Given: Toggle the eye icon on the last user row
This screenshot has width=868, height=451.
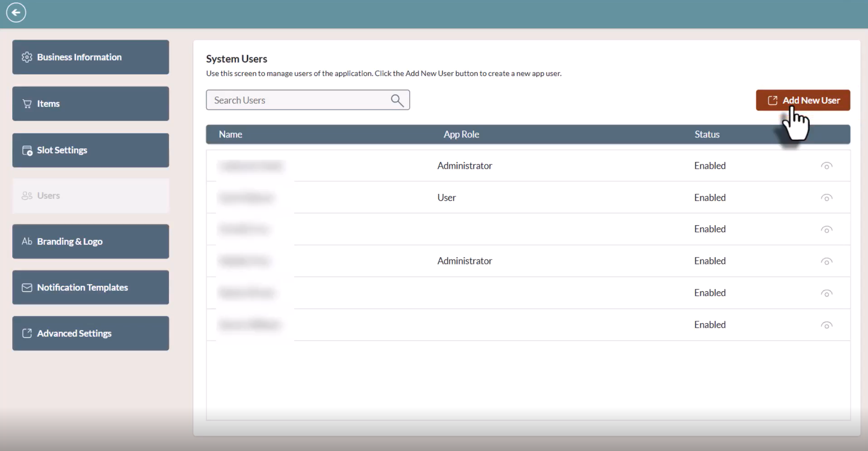Looking at the screenshot, I should click(826, 324).
